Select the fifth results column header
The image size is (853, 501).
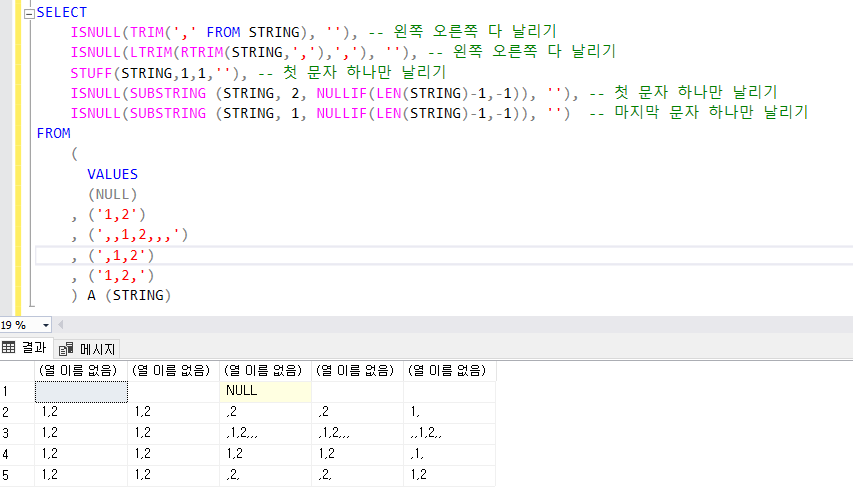(x=449, y=371)
